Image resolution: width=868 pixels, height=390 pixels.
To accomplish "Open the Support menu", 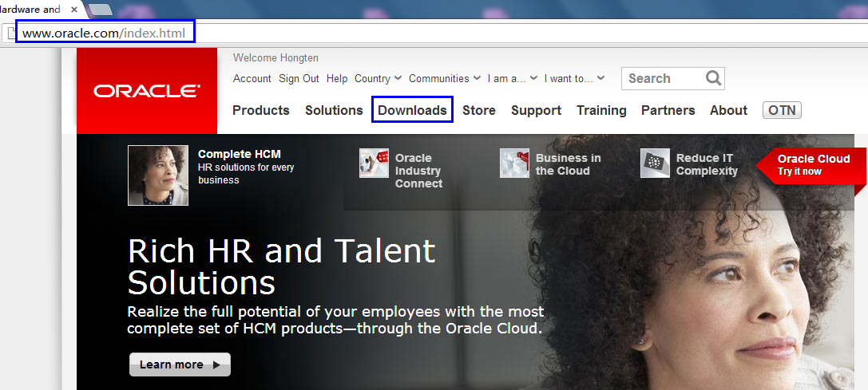I will (x=536, y=110).
